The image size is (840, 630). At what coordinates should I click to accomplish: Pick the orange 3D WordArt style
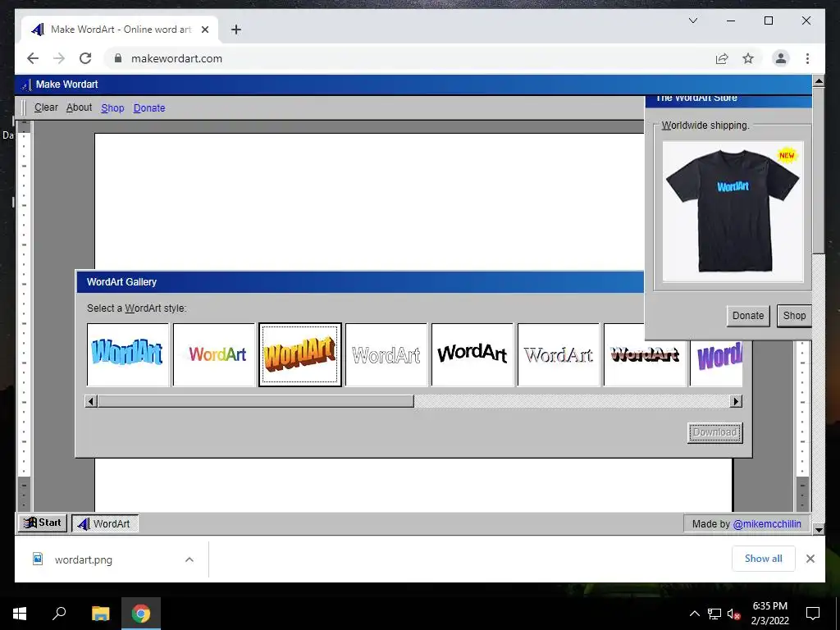click(300, 354)
